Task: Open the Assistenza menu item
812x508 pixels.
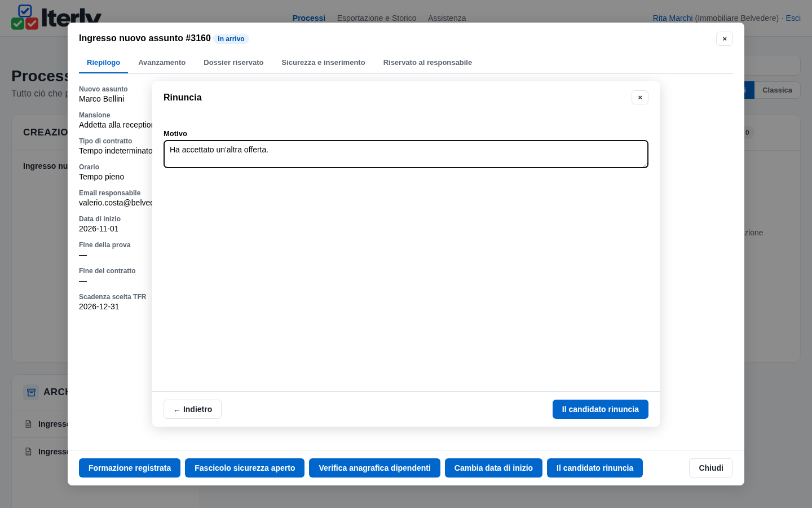Action: click(447, 18)
